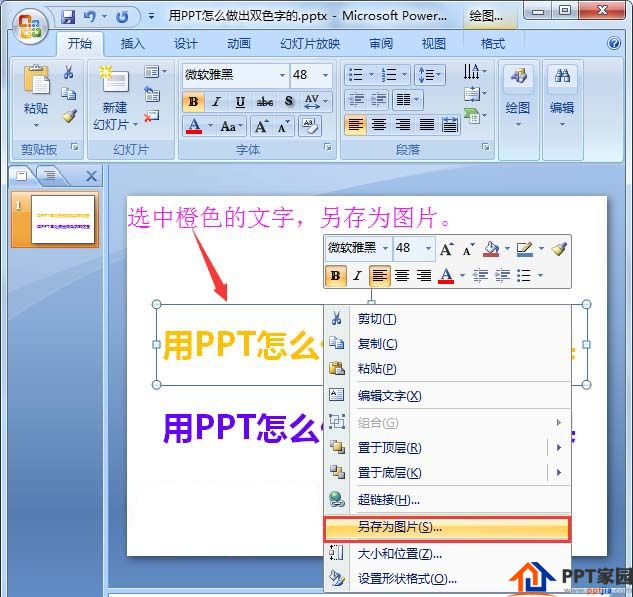Copy selection using ribbon copy icon
The width and height of the screenshot is (633, 597).
coord(69,94)
